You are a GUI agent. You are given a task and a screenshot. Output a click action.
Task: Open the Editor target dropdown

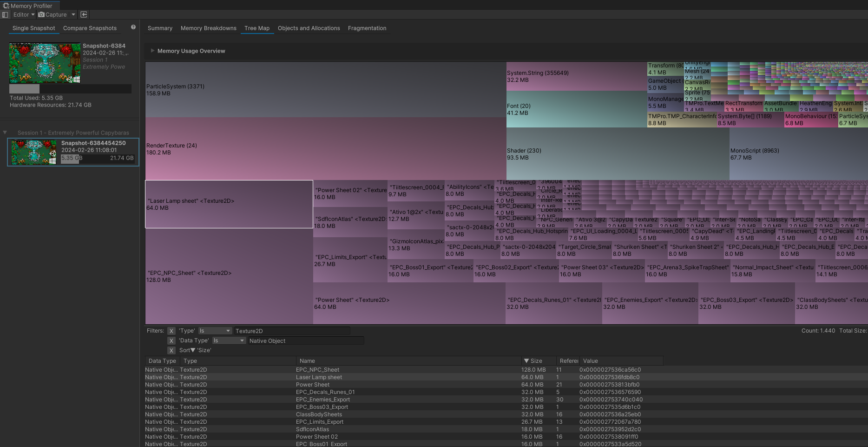[x=24, y=15]
